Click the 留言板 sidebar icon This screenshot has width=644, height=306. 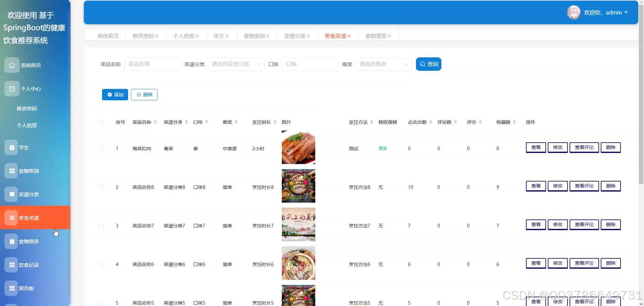click(11, 288)
